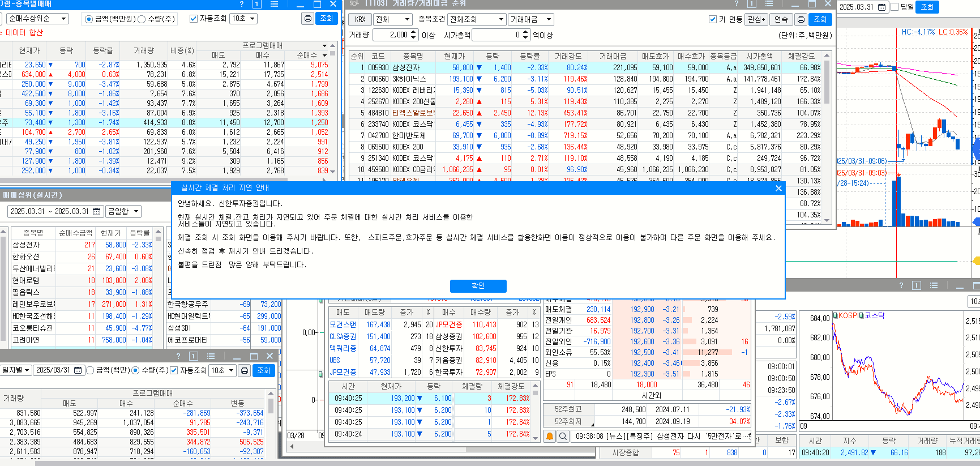Click 조회 button in daily program window
The image size is (980, 466).
coord(264,370)
